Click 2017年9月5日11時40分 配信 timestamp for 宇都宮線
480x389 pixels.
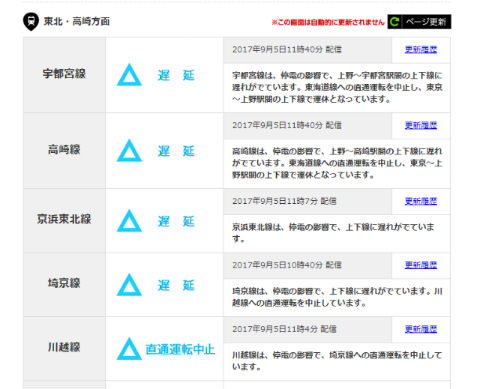287,50
